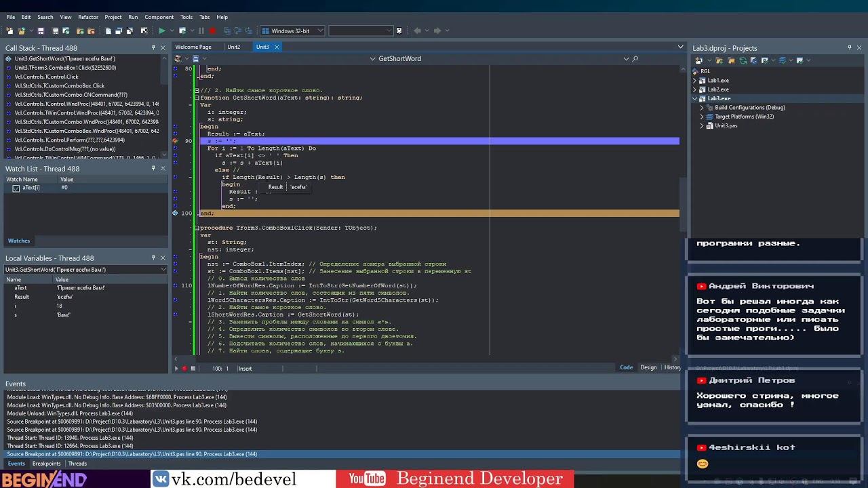Toggle the pin on Local Variables panel

tap(153, 258)
